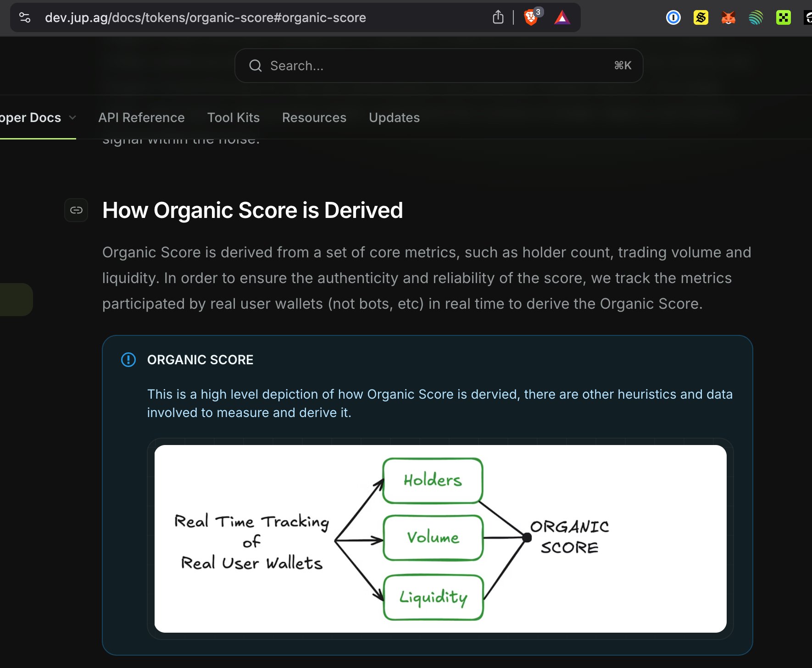Open the organic score diagram image
This screenshot has width=812, height=668.
pos(440,539)
